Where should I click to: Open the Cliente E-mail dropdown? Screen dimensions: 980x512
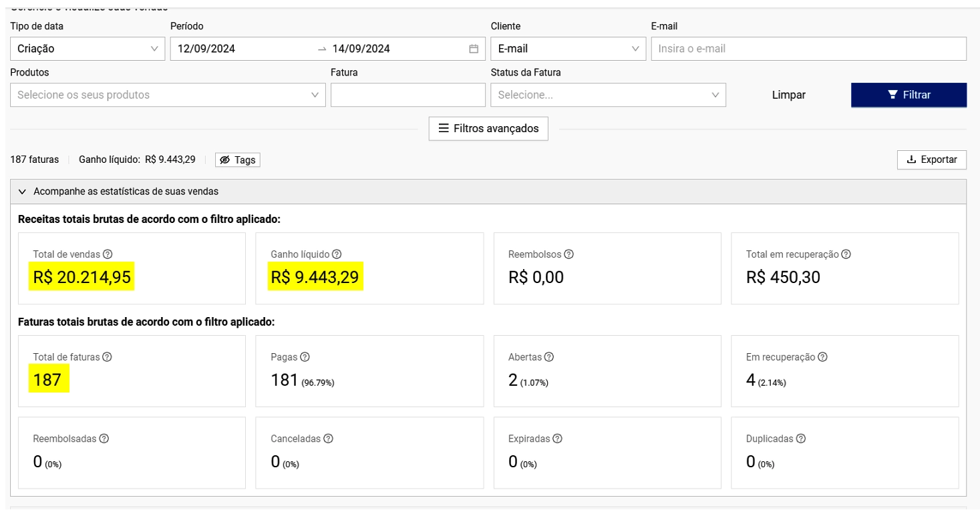point(568,49)
